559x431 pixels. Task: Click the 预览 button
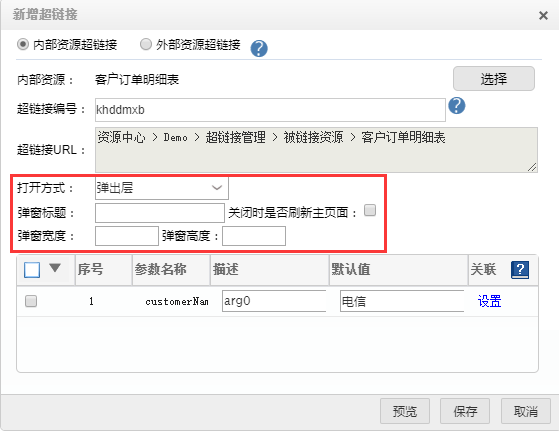point(405,411)
